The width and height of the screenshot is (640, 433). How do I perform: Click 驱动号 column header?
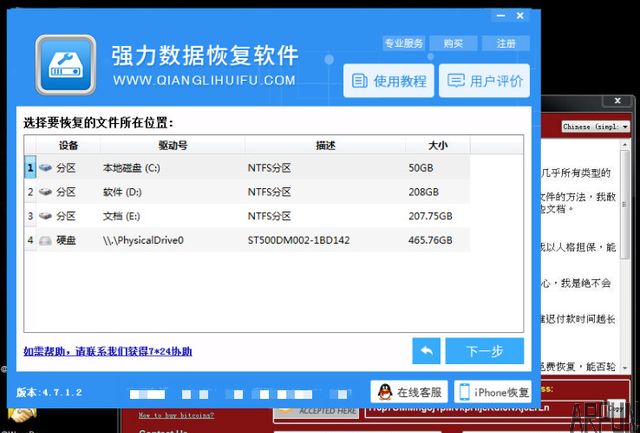(x=173, y=145)
